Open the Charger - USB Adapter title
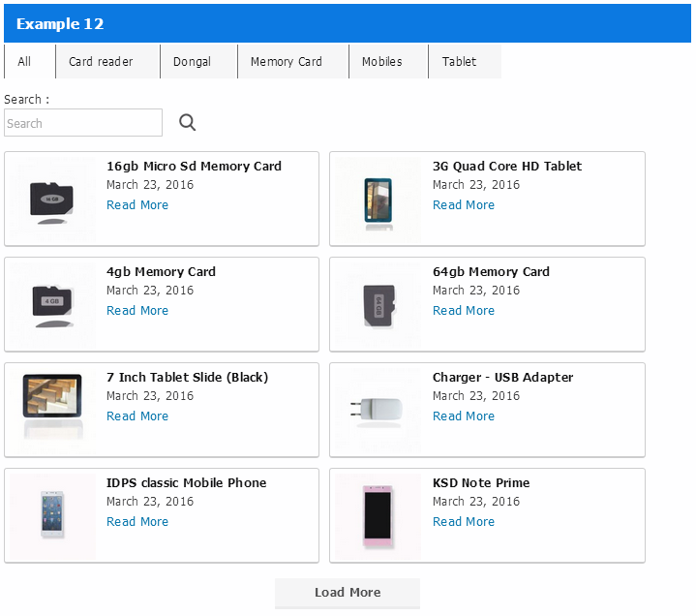Screen dimensions: 696x616 click(502, 378)
